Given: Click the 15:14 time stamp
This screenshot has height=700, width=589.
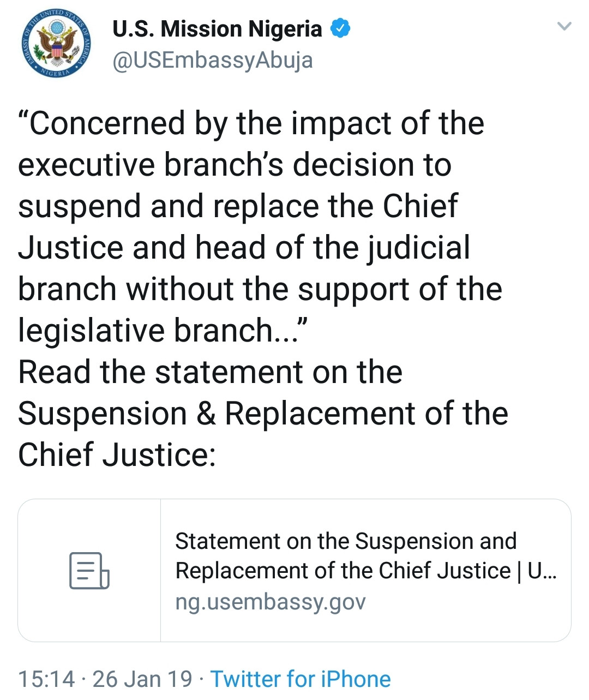Looking at the screenshot, I should tap(46, 679).
